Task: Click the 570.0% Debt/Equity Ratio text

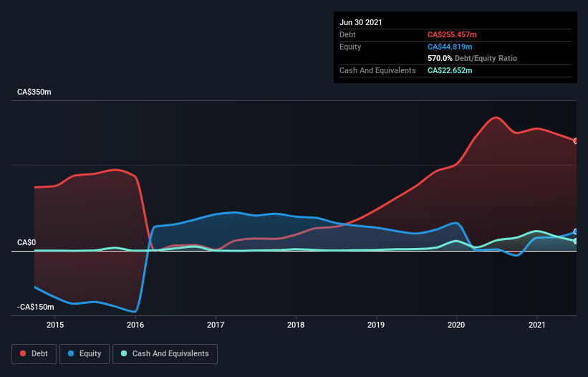Action: [472, 58]
